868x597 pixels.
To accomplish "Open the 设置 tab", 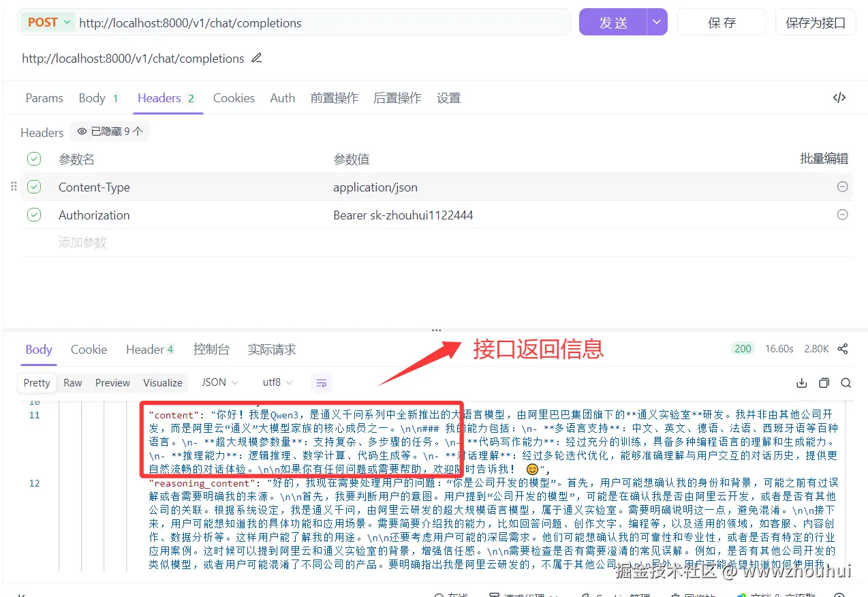I will [448, 98].
